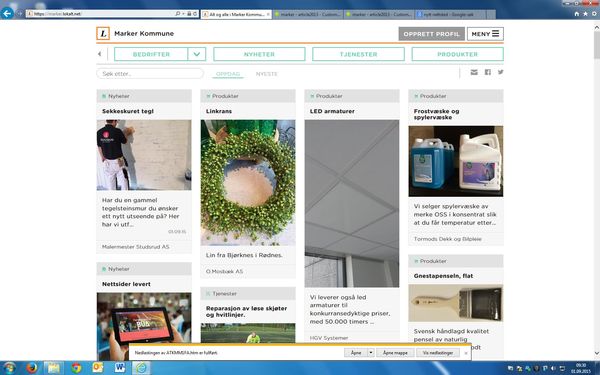This screenshot has width=600, height=375.
Task: Click the scrollbar down arrow
Action: point(597,353)
